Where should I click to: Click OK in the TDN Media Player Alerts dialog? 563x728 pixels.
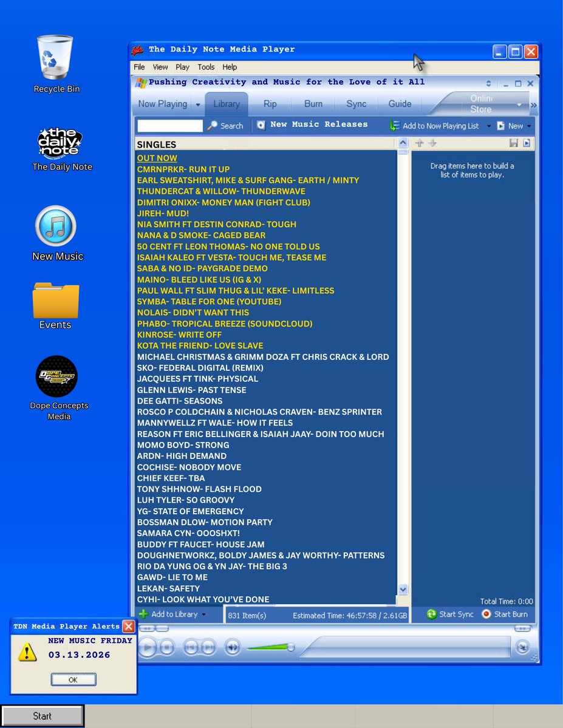73,679
